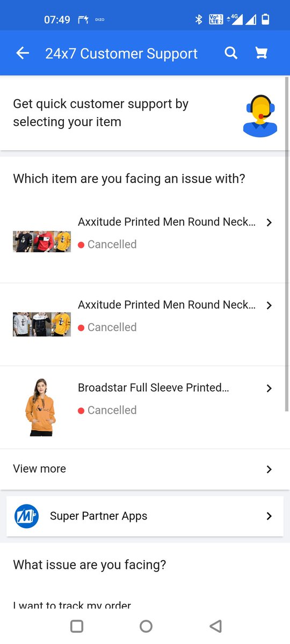Tap the Super Partner Apps logo icon

[x=27, y=516]
